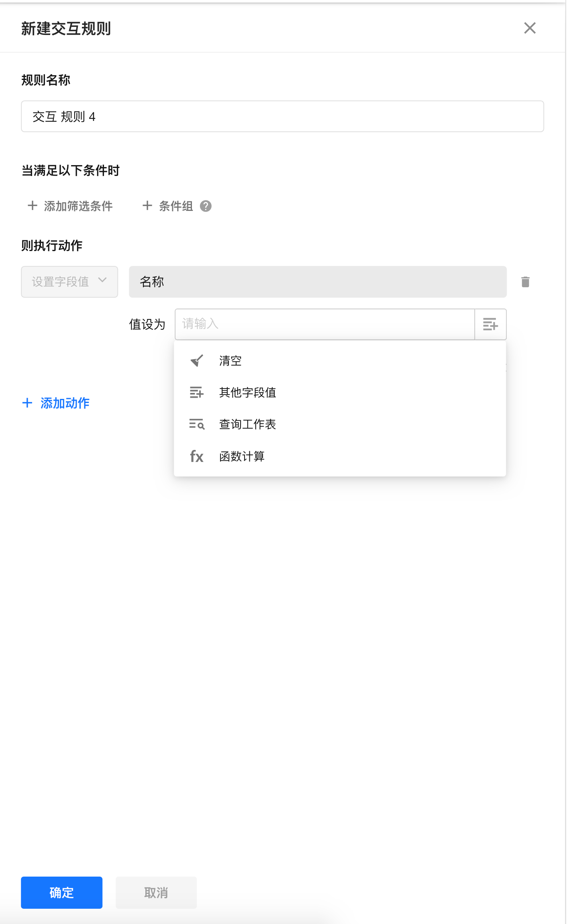
Task: Close the 新建交互规则 dialog
Action: tap(530, 28)
